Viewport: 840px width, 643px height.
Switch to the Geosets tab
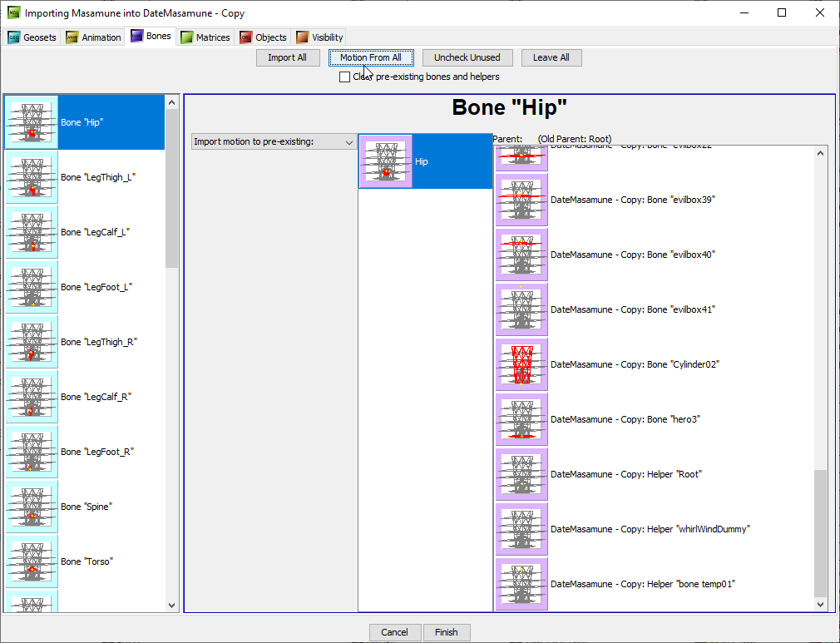coord(32,37)
